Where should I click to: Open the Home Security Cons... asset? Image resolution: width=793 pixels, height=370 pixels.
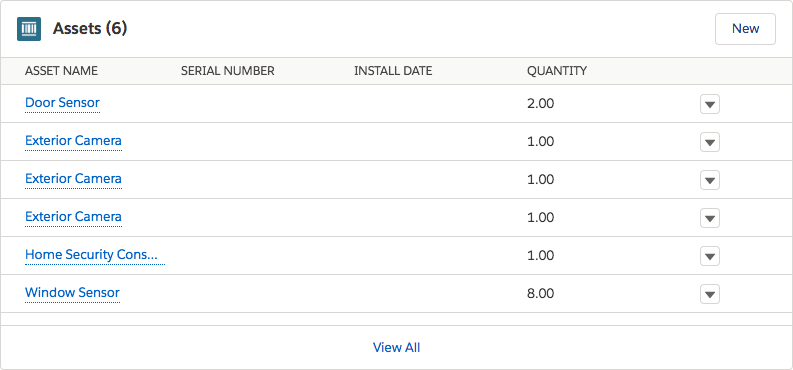95,255
